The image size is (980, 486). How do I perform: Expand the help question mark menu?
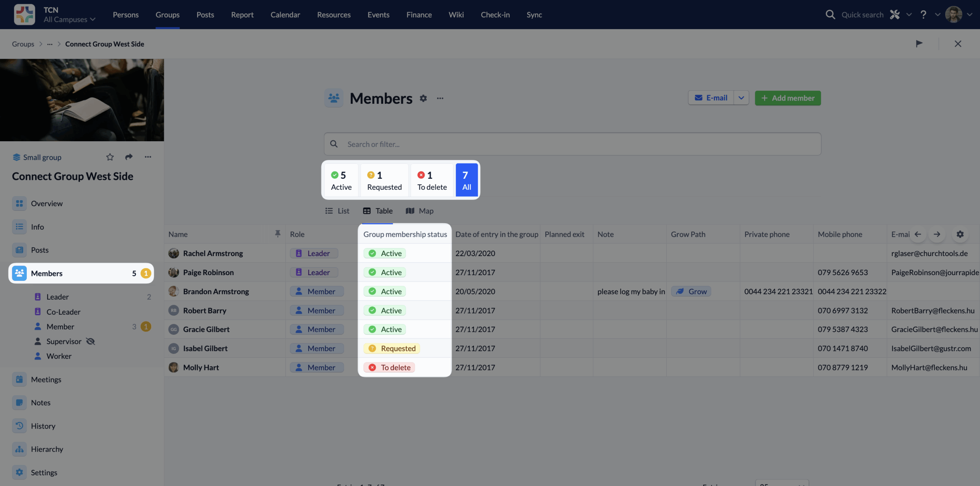click(923, 15)
